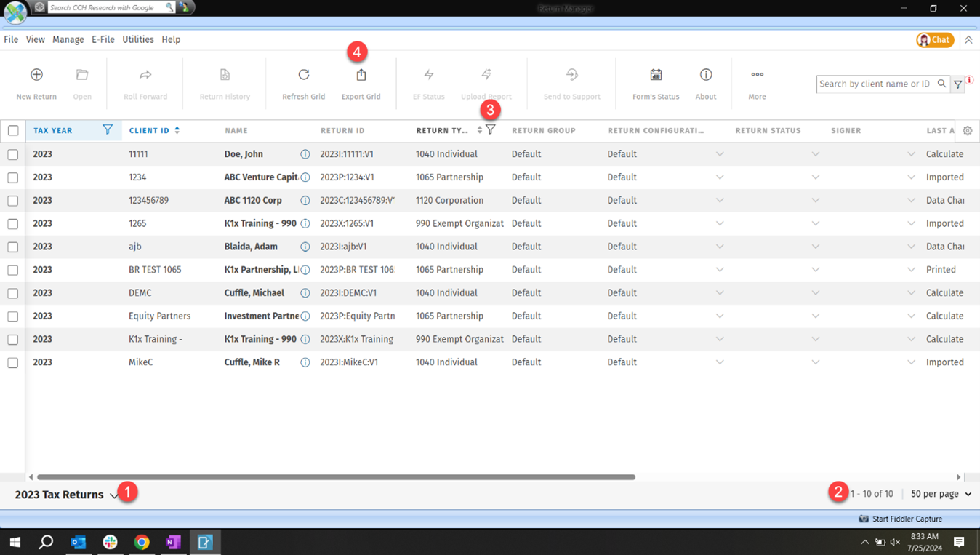
Task: Click the Name column header
Action: click(x=236, y=131)
